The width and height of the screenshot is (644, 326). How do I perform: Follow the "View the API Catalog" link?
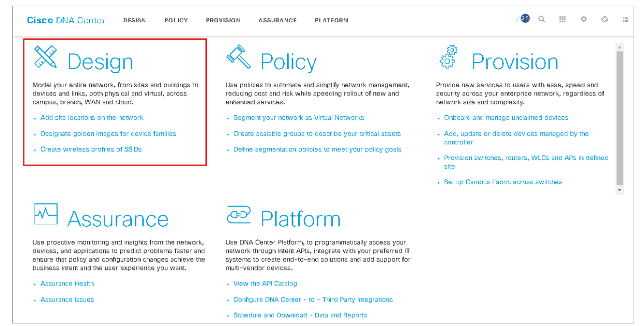pos(265,284)
